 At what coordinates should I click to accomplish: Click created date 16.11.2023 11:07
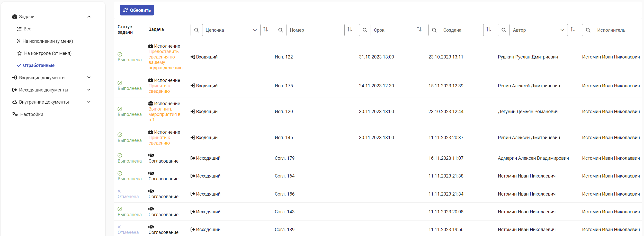pos(446,158)
